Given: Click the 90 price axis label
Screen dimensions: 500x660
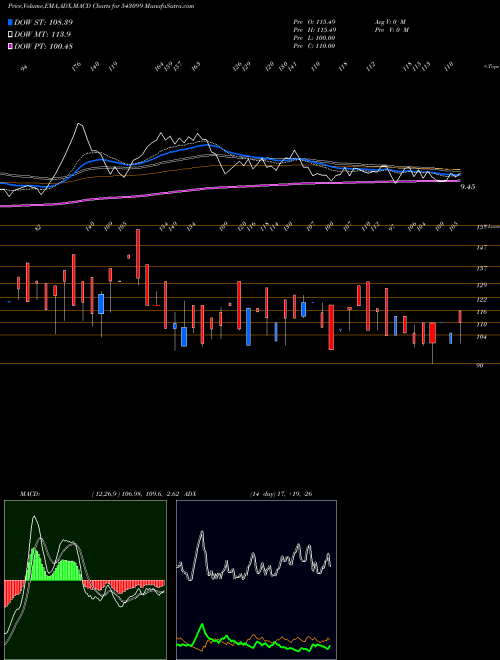Looking at the screenshot, I should pos(479,366).
